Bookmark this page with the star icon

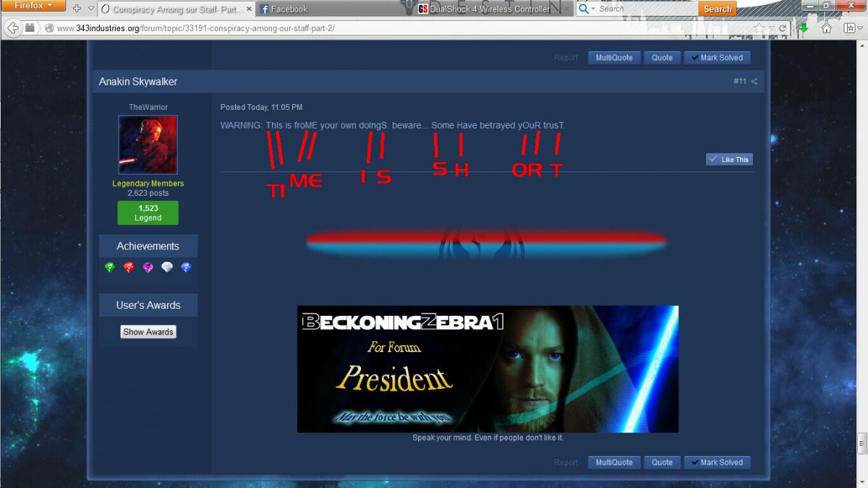[759, 28]
